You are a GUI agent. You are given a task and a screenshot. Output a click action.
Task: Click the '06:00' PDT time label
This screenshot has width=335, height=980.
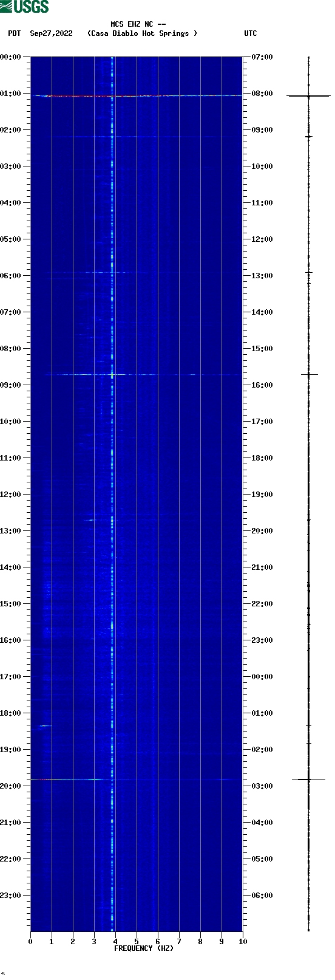pos(10,276)
